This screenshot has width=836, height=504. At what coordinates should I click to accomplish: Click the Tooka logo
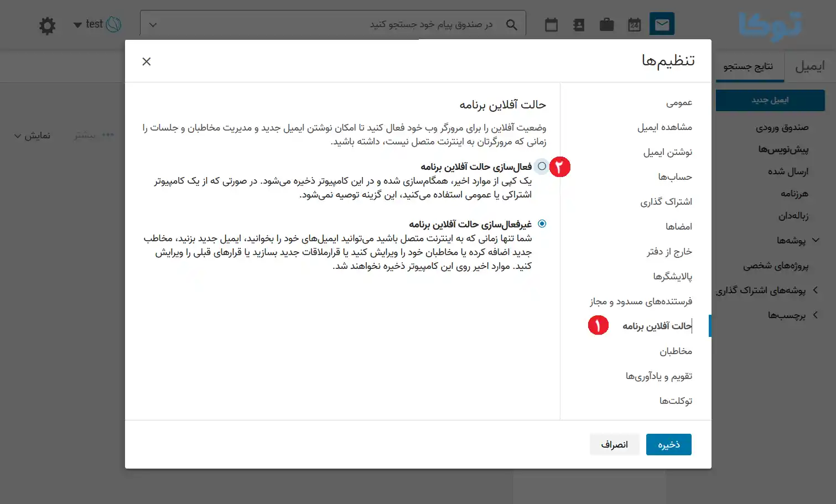771,26
